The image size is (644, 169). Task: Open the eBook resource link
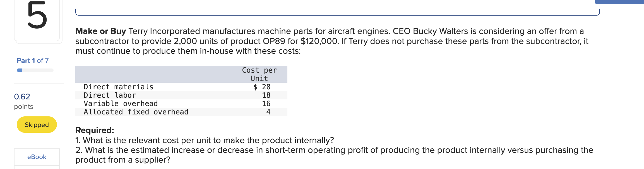tap(36, 157)
